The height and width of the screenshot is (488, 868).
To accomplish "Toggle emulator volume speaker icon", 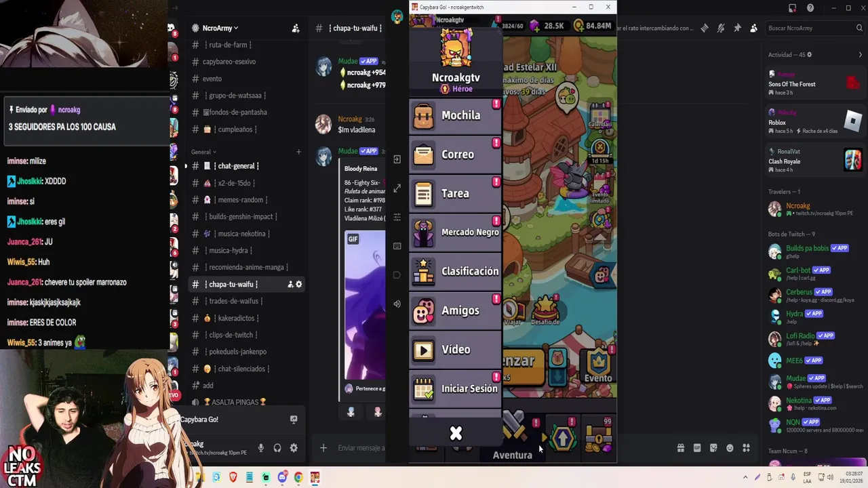I will [x=397, y=304].
